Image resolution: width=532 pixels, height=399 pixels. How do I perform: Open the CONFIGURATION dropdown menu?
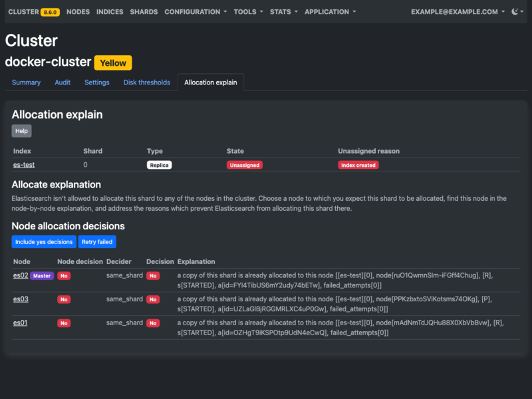(x=192, y=11)
